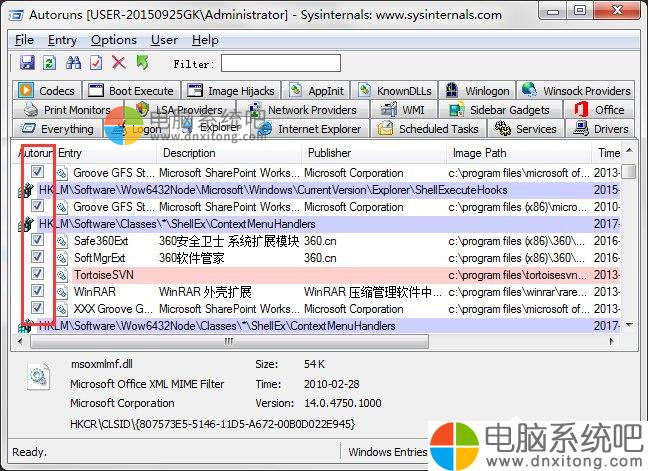The width and height of the screenshot is (648, 471).
Task: Open the Codecs tab
Action: point(48,90)
